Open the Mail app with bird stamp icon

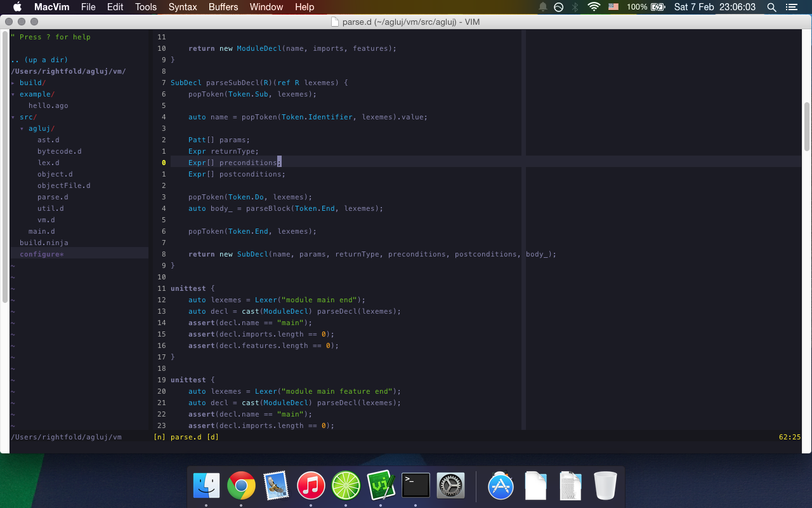click(x=276, y=486)
